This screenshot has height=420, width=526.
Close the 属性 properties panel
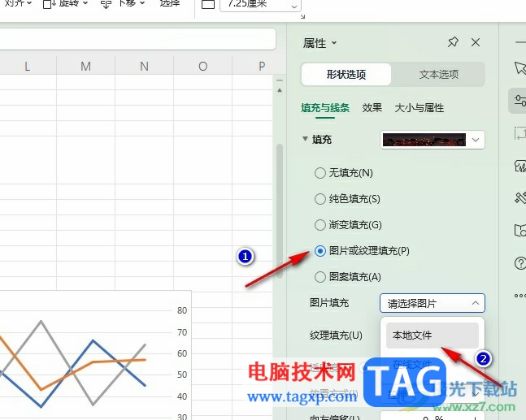[476, 42]
